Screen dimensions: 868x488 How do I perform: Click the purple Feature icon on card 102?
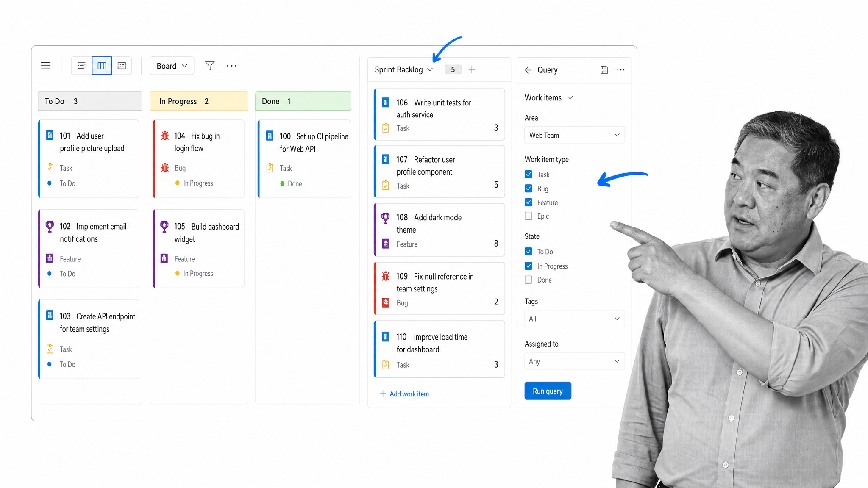(50, 258)
